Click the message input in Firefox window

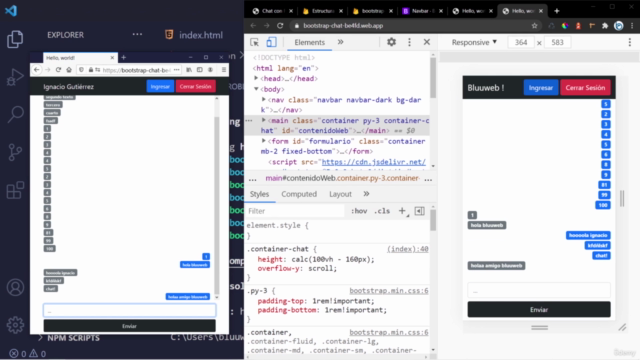(x=129, y=311)
